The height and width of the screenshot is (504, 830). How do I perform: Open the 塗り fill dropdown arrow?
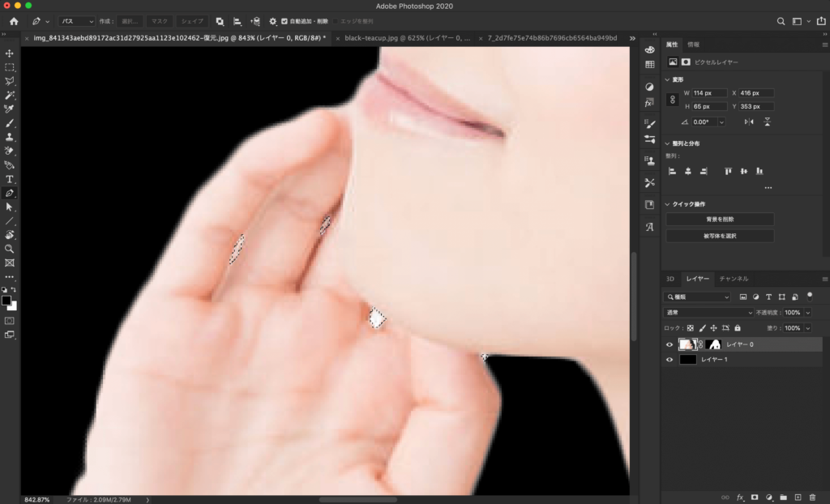[808, 328]
